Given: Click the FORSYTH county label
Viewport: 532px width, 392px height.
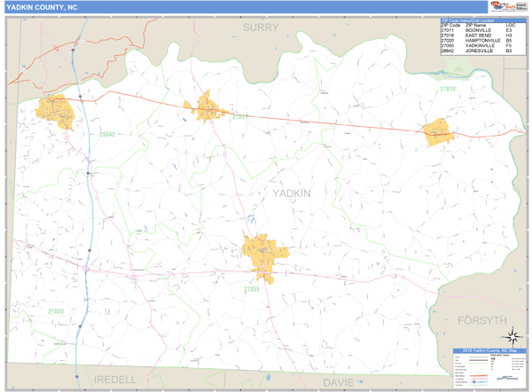Looking at the screenshot, I should (x=481, y=319).
